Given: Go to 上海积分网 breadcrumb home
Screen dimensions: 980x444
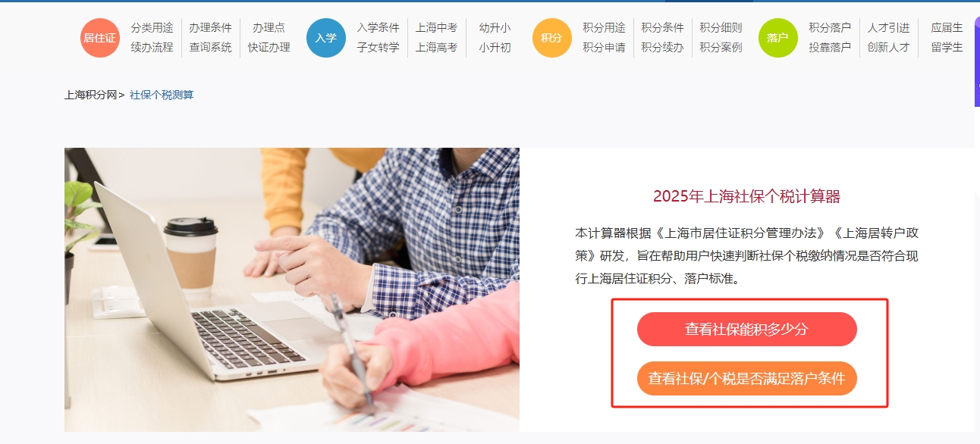Looking at the screenshot, I should (90, 95).
